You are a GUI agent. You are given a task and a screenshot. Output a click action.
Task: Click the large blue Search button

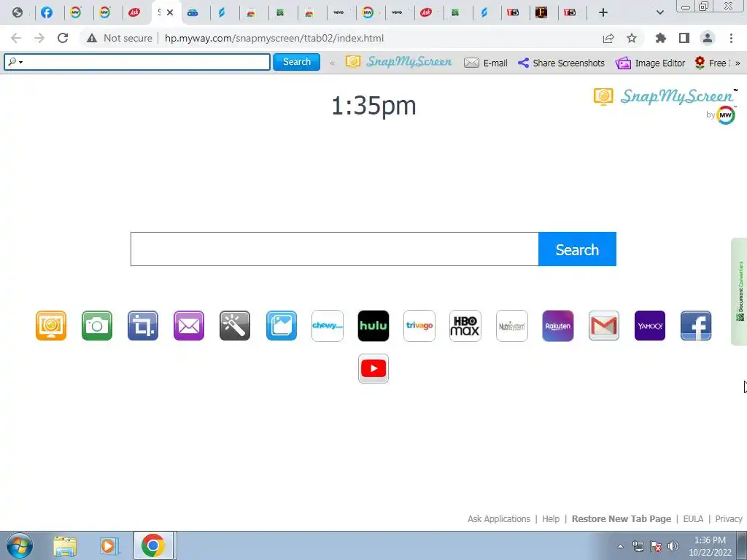577,249
